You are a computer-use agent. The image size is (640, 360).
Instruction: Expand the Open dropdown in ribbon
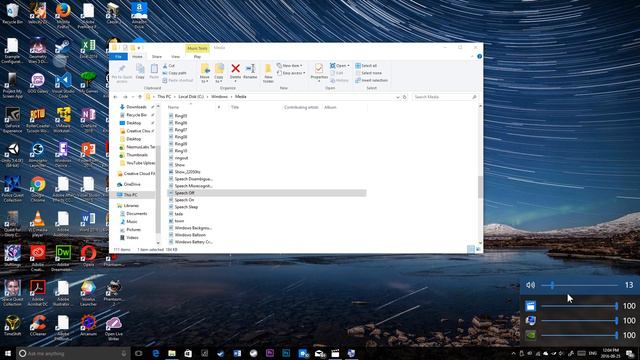340,66
